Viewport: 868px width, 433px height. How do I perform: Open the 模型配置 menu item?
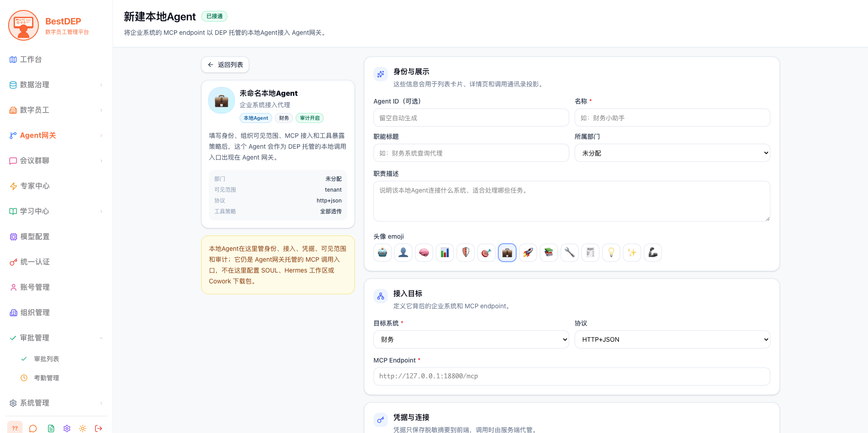(x=56, y=236)
